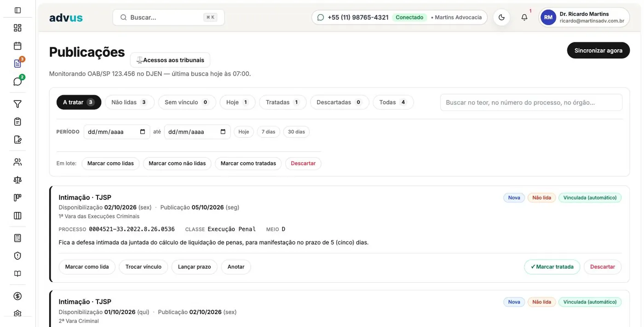
Task: Click the batch "Descartar" button
Action: click(x=303, y=163)
